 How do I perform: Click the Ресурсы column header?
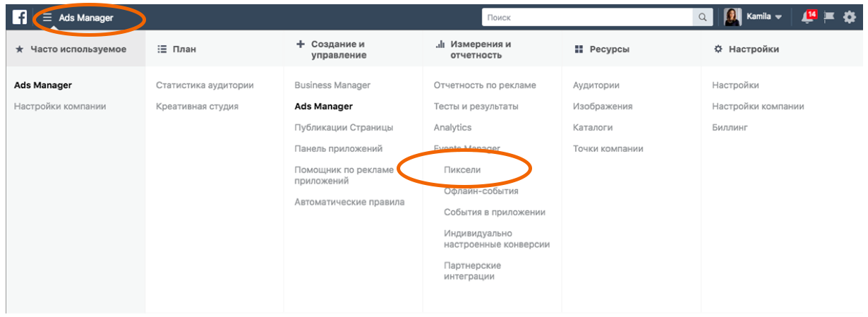[609, 49]
